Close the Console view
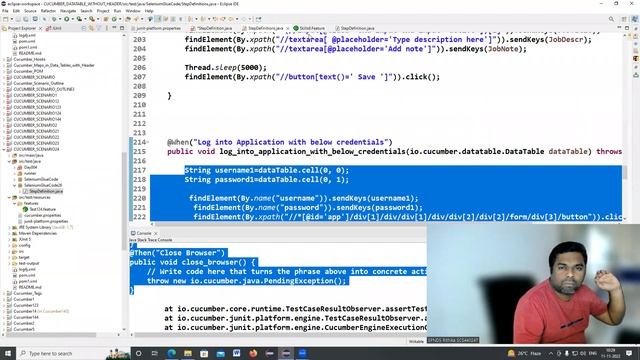The image size is (640, 360). click(x=156, y=233)
